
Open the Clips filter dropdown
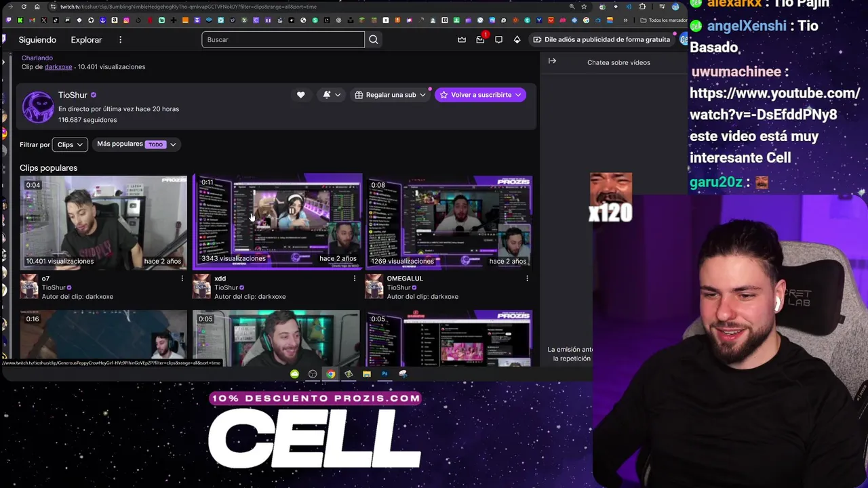(x=70, y=144)
